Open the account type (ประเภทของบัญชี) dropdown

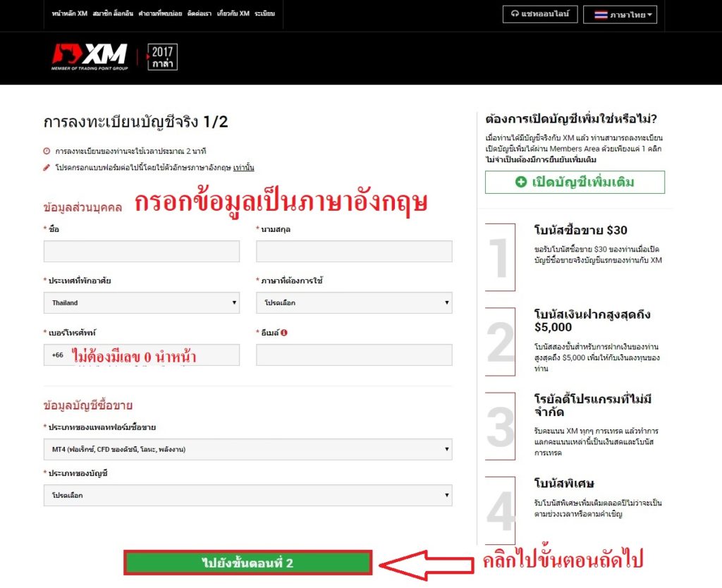[x=247, y=495]
